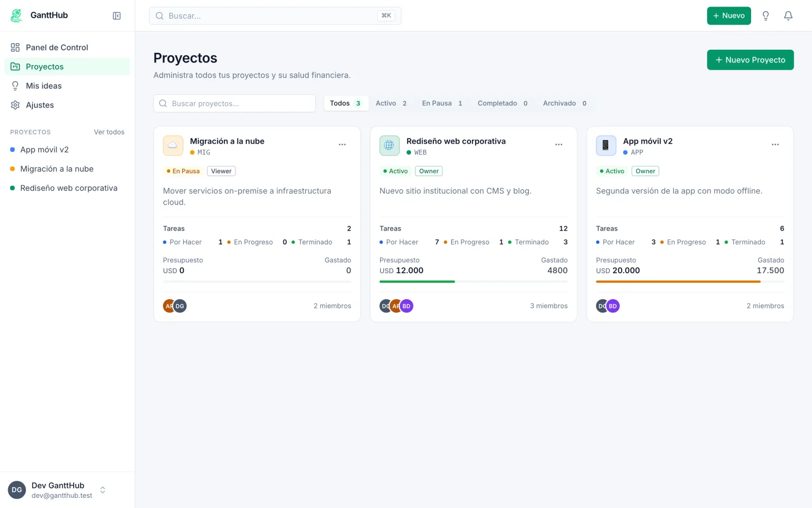Viewport: 812px width, 508px height.
Task: Click DG avatar on Migración a la nube card
Action: pyautogui.click(x=180, y=306)
